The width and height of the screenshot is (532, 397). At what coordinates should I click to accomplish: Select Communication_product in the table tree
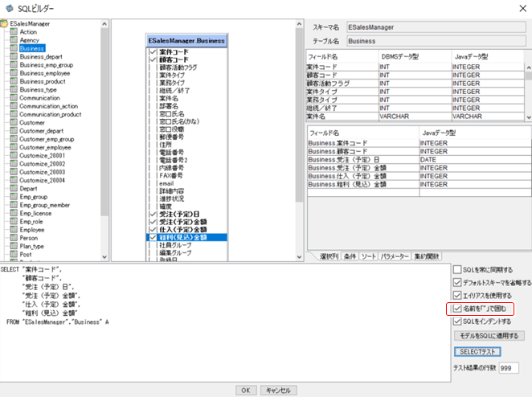(x=50, y=114)
